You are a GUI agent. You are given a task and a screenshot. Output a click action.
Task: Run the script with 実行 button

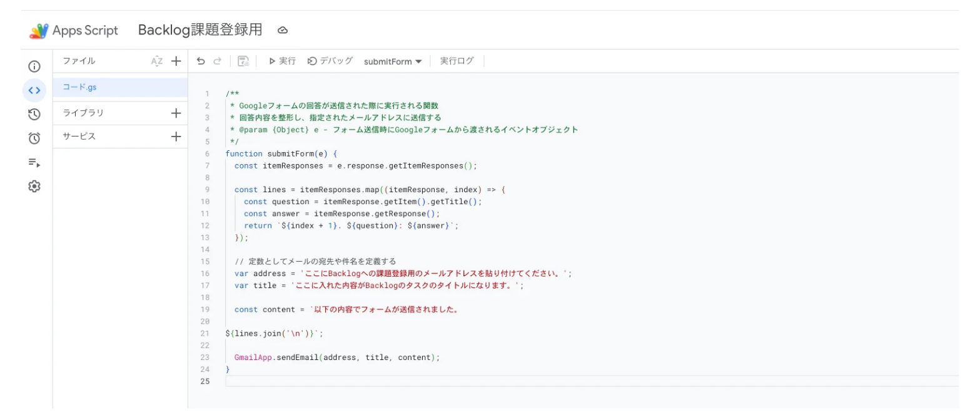point(282,61)
